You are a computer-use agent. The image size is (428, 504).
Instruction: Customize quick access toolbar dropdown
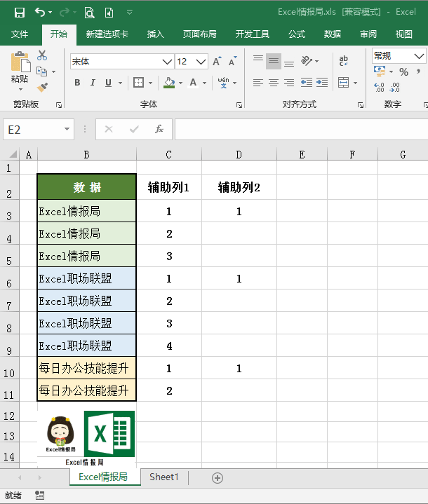click(x=130, y=13)
